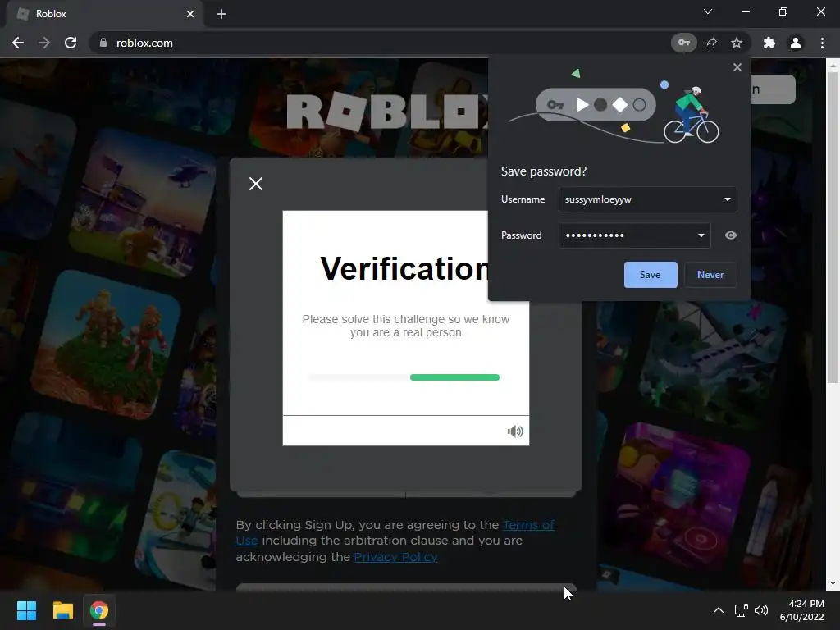Open the clock showing 4:24 PM
The width and height of the screenshot is (840, 630).
(801, 610)
